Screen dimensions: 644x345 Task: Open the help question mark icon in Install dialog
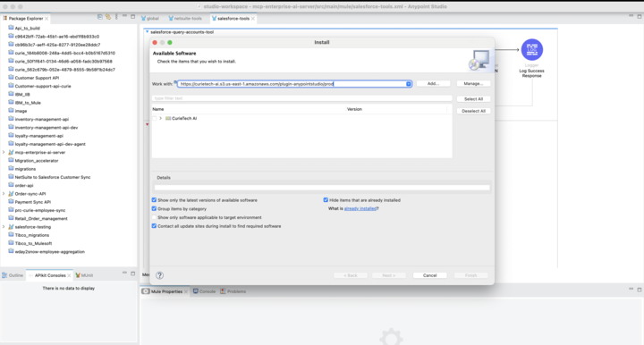point(160,275)
